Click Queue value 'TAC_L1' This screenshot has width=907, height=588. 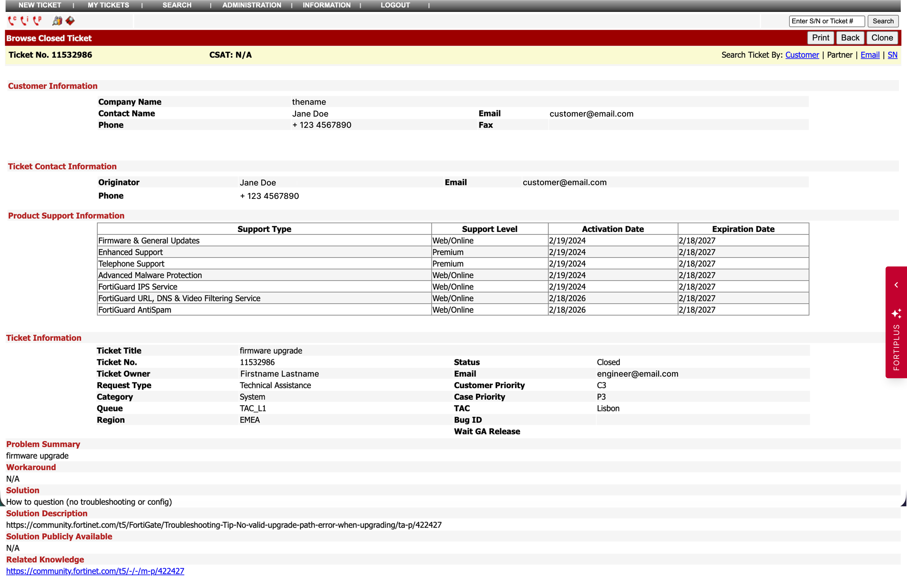click(x=253, y=408)
